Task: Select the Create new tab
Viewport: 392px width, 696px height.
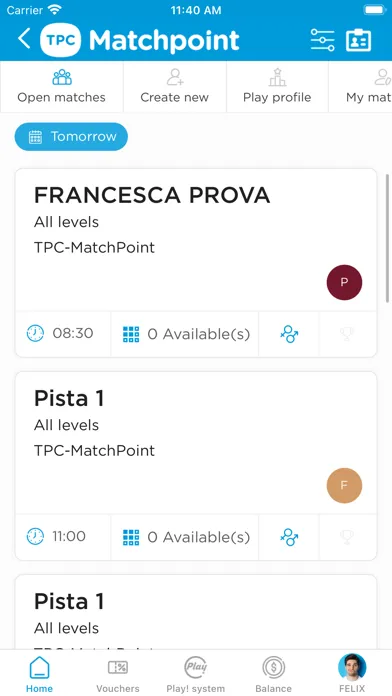Action: click(x=174, y=87)
